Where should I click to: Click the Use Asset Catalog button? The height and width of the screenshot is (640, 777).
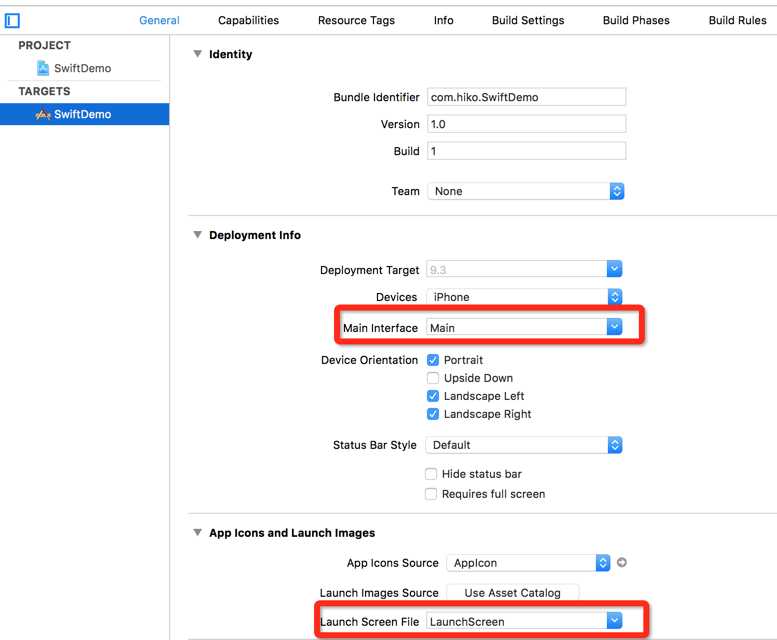[x=512, y=593]
